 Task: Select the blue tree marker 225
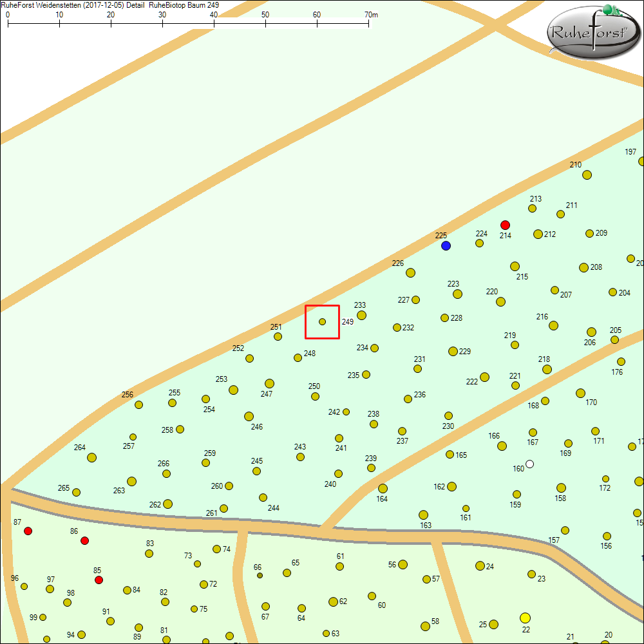tap(446, 246)
